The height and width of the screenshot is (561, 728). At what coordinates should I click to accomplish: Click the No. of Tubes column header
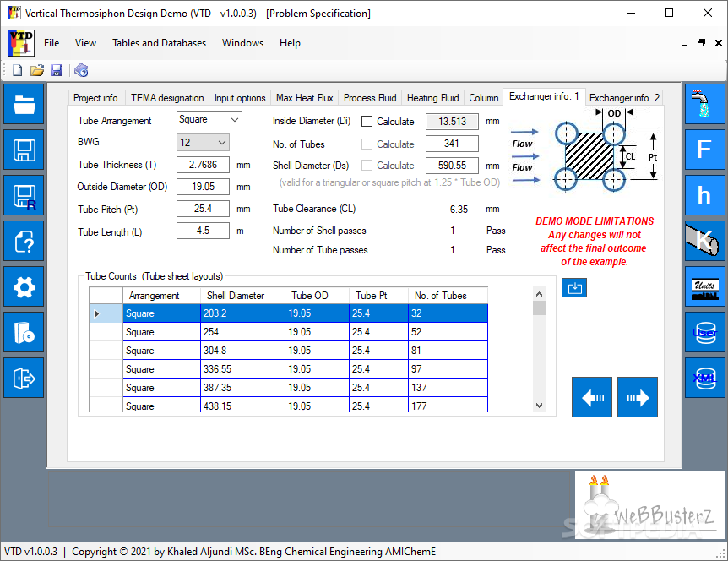pyautogui.click(x=448, y=296)
